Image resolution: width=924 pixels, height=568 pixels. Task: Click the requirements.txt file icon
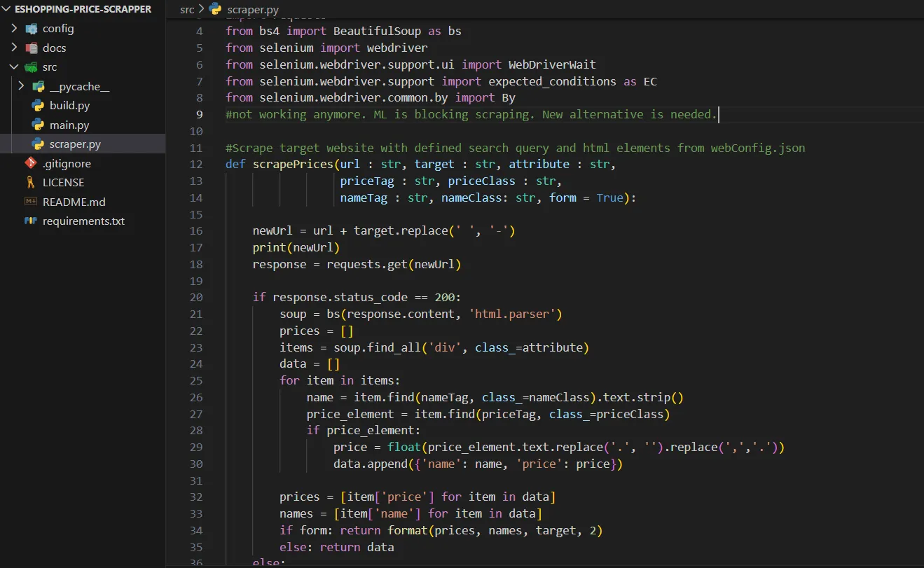[30, 221]
